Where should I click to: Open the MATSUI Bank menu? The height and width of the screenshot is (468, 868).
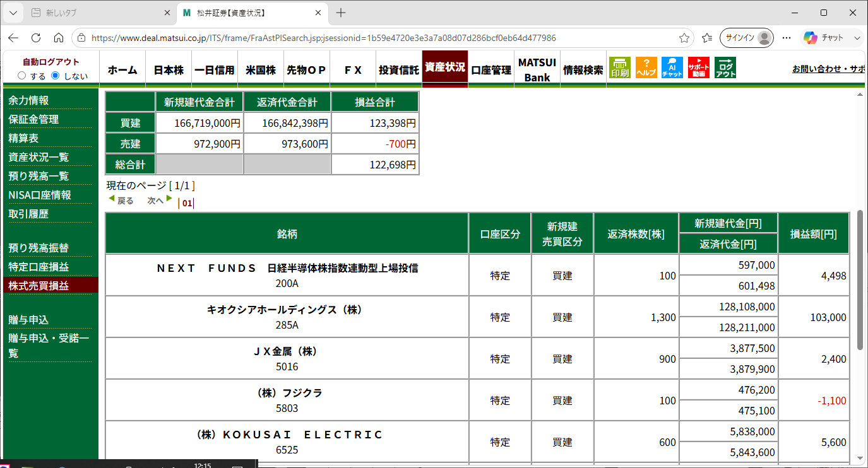pos(537,70)
